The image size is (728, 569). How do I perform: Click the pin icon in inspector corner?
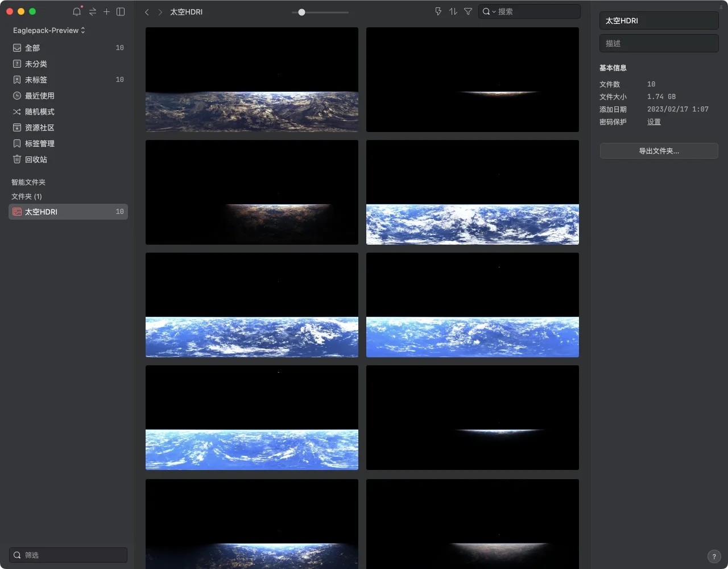(722, 7)
